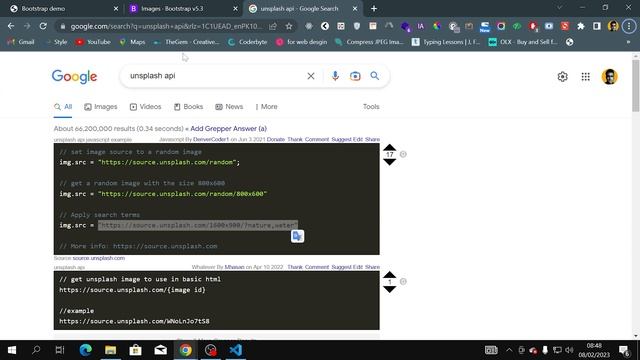Select the Images search filter
The width and height of the screenshot is (640, 360).
pos(101,107)
